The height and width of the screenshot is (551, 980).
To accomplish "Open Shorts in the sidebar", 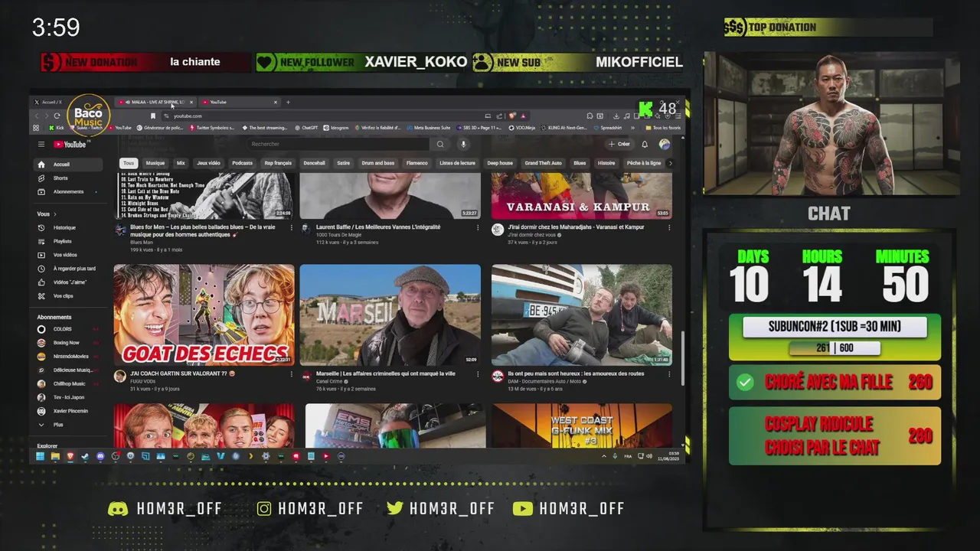I will coord(68,178).
